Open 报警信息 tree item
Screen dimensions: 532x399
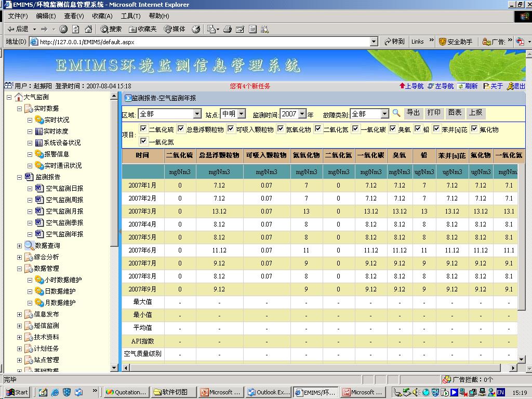pos(57,154)
